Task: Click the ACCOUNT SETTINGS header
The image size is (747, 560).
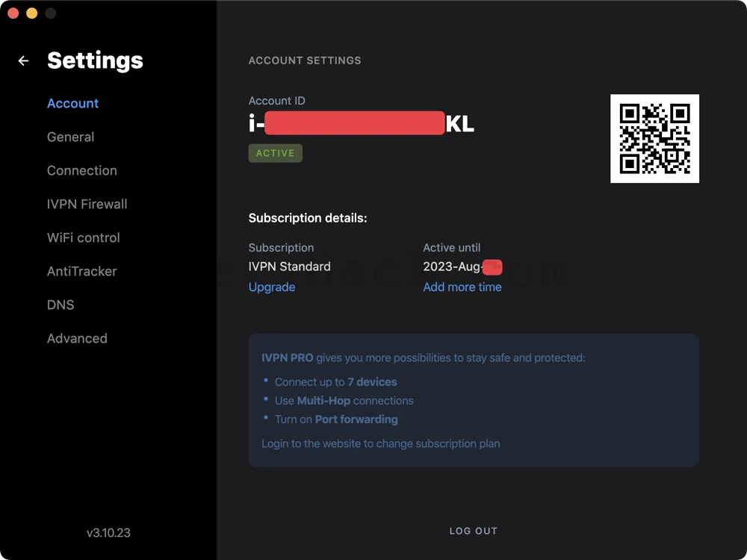Action: click(305, 60)
